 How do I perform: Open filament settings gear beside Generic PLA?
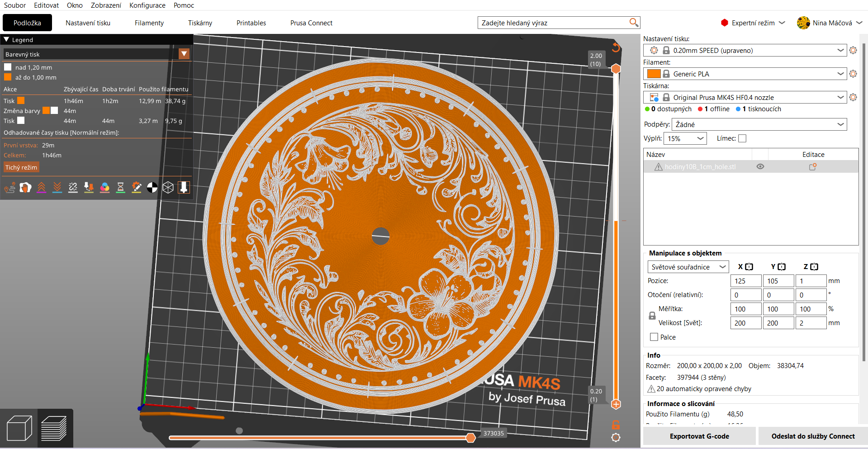[853, 74]
